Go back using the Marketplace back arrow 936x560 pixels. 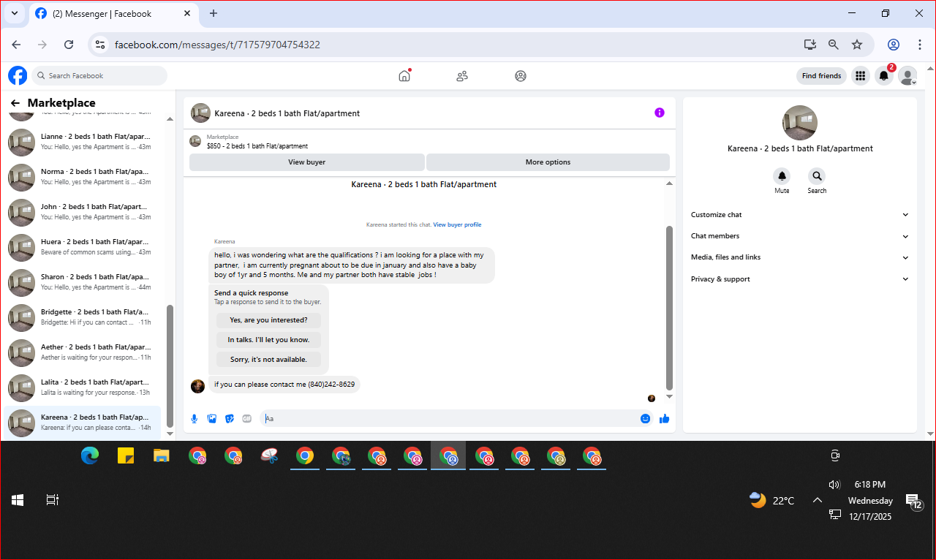(15, 103)
